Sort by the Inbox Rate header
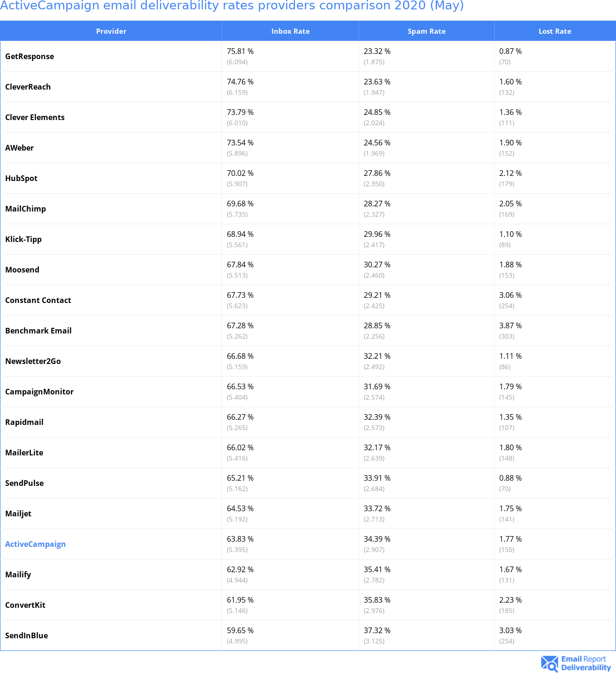Viewport: 616px width, 673px height. [x=290, y=31]
